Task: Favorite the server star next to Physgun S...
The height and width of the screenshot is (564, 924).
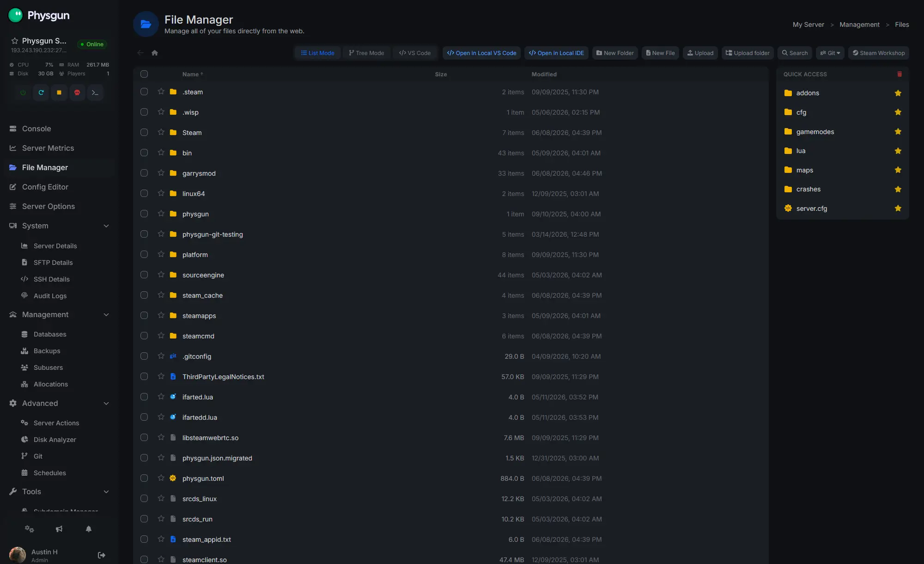Action: pos(15,41)
